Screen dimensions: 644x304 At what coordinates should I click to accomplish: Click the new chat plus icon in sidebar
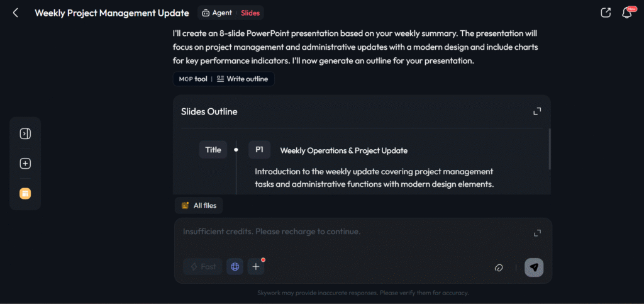tap(25, 164)
